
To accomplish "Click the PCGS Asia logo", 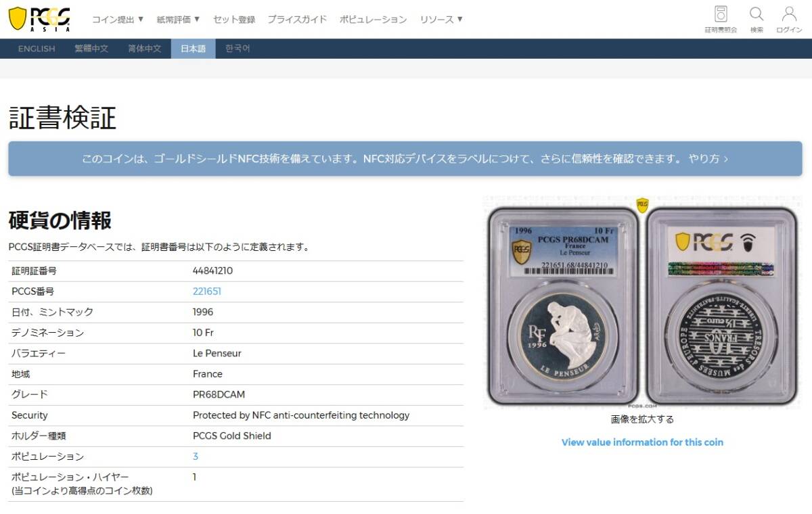I will coord(39,19).
